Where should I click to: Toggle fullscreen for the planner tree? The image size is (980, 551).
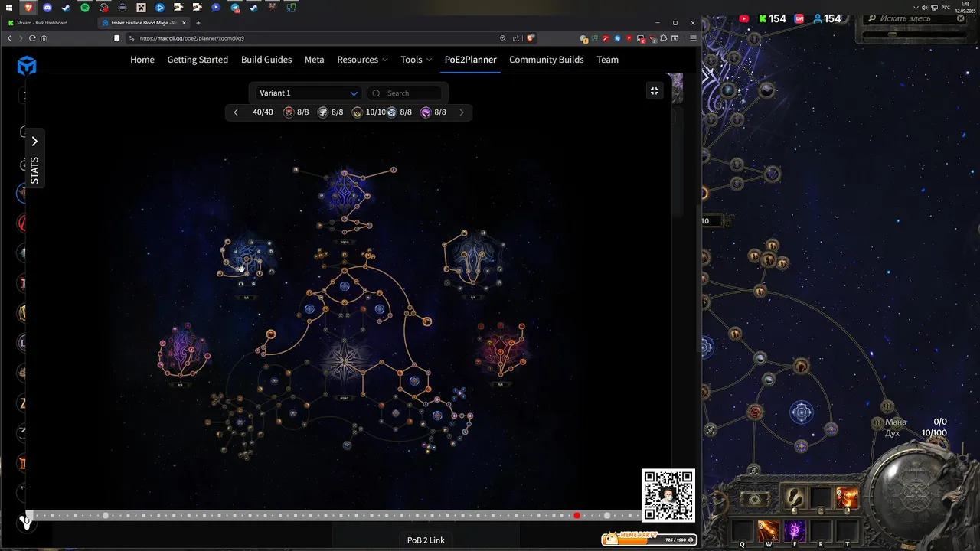[655, 90]
